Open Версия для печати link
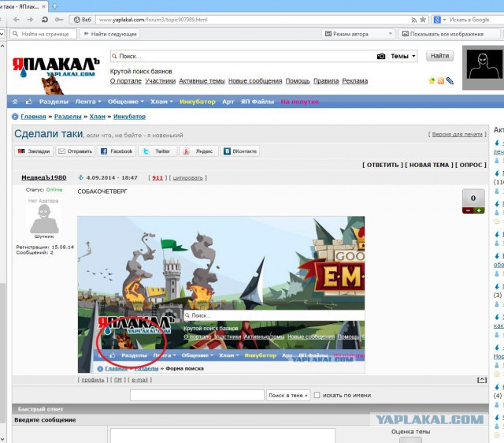This screenshot has width=504, height=443. (457, 135)
